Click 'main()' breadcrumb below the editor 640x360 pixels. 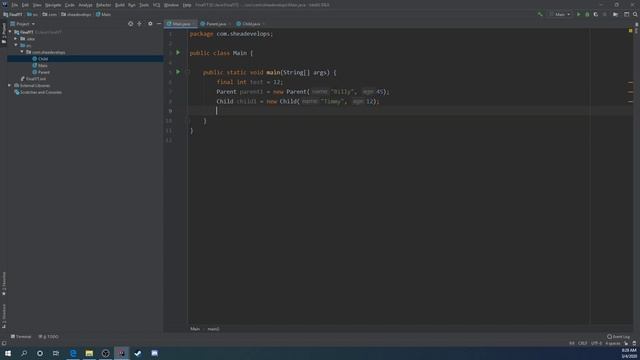pos(213,329)
